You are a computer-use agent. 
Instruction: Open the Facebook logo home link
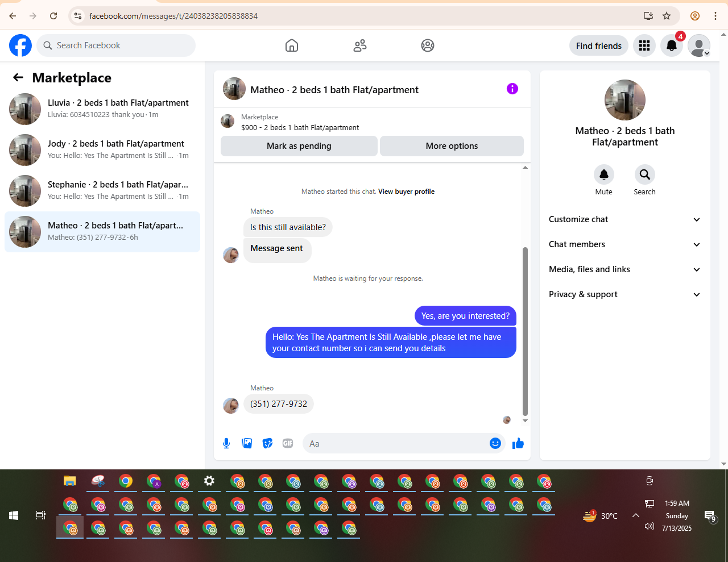click(20, 45)
